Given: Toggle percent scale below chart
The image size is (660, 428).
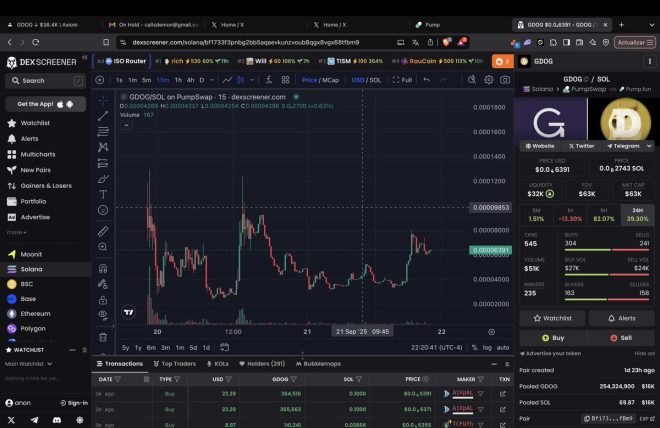Looking at the screenshot, I should [474, 348].
